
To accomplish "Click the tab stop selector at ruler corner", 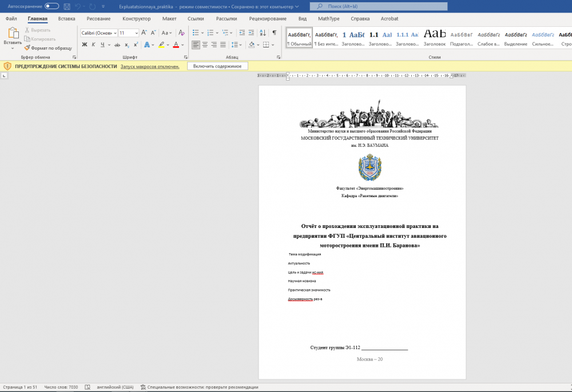I will pos(3,75).
